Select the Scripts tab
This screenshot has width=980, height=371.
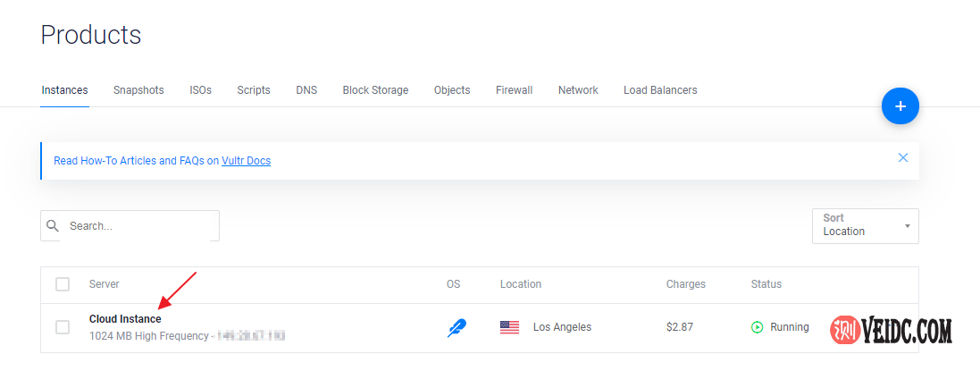pyautogui.click(x=254, y=90)
